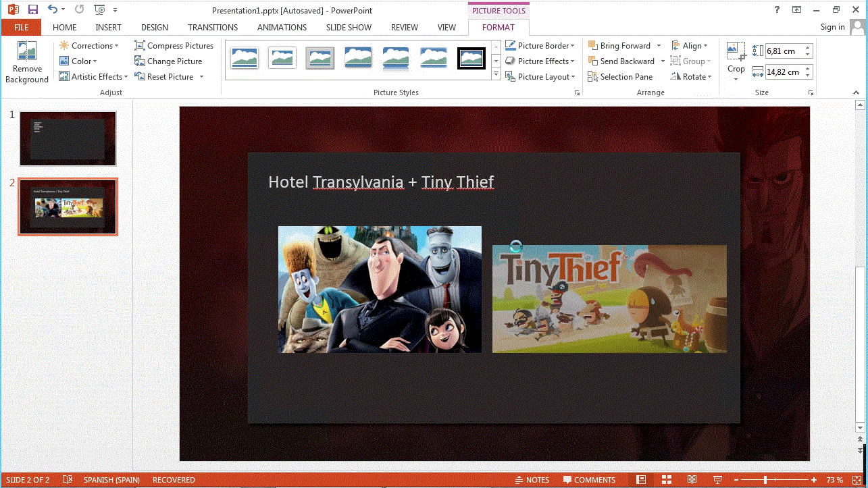Image resolution: width=868 pixels, height=488 pixels.
Task: Click Sign in link
Action: (832, 27)
